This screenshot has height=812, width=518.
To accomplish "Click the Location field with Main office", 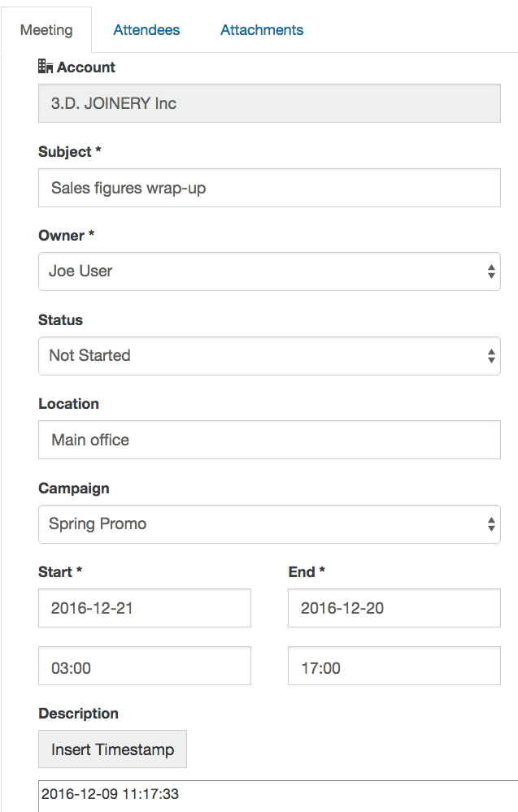I will coord(269,441).
